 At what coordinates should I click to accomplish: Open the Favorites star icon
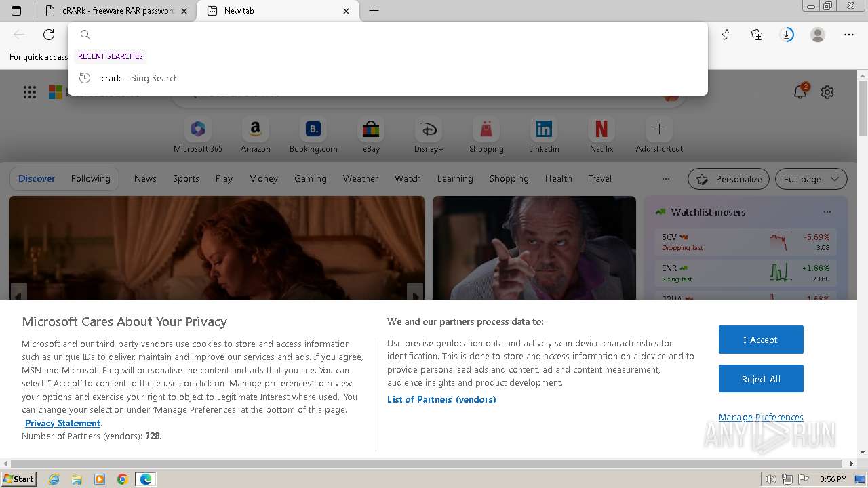pyautogui.click(x=727, y=35)
